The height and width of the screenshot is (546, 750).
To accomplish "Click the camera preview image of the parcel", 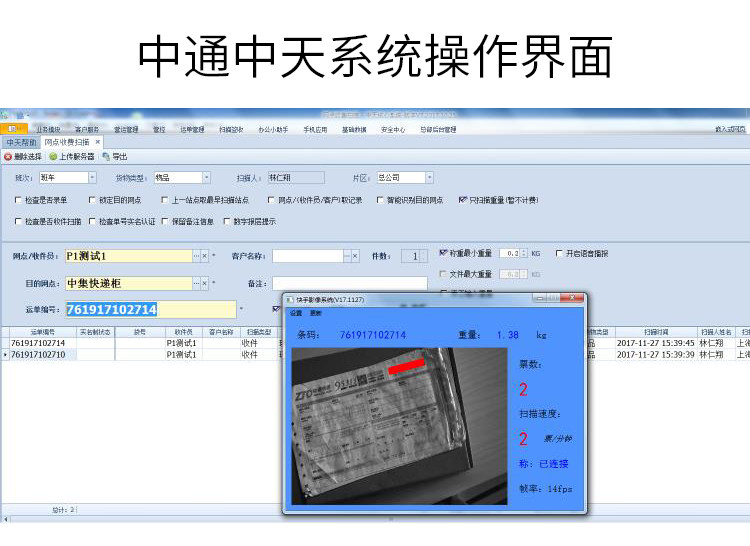I will pos(399,426).
